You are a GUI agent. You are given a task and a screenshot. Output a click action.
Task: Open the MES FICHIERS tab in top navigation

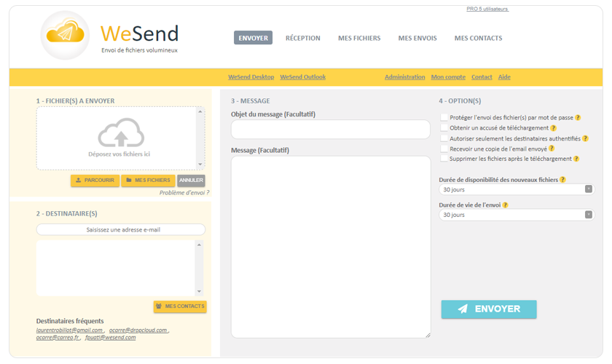[359, 39]
